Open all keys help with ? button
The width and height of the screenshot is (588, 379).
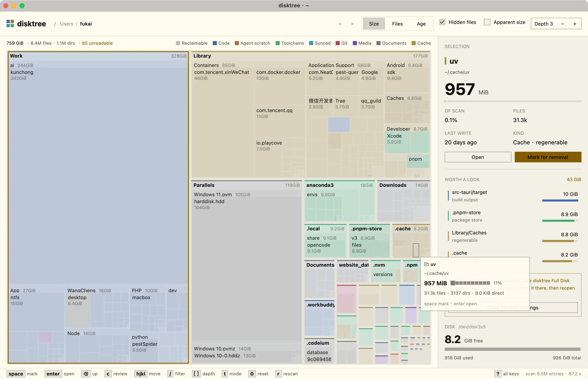pyautogui.click(x=498, y=373)
